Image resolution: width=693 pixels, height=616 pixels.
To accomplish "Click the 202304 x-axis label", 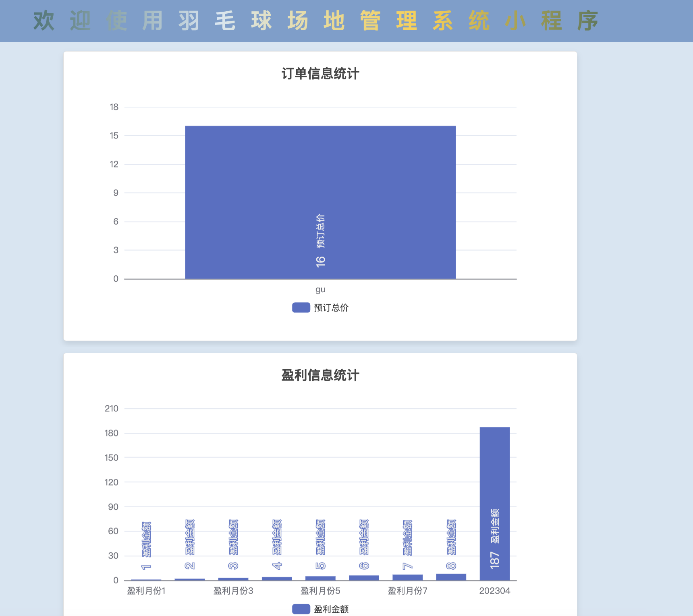I will point(495,591).
